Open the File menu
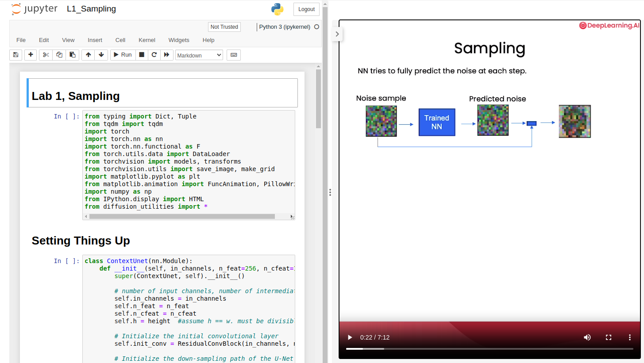Viewport: 644px width, 363px height. coord(21,40)
